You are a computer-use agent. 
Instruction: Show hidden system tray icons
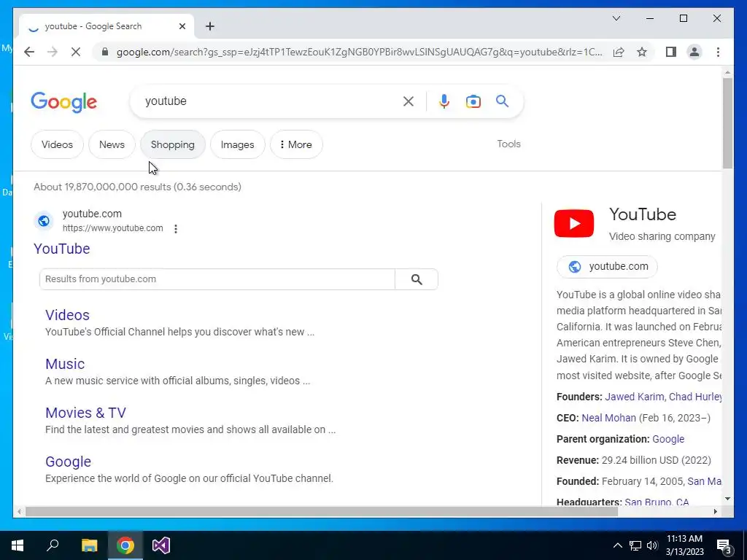click(617, 545)
